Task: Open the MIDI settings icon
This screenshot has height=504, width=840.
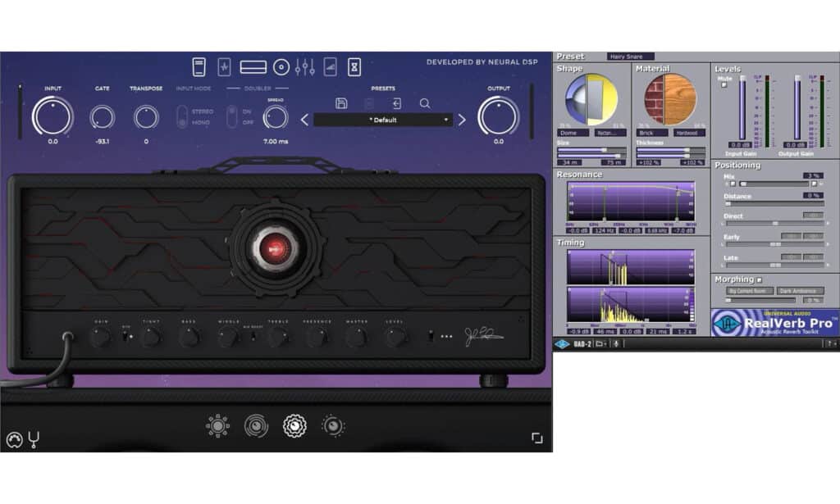Action: (14, 440)
